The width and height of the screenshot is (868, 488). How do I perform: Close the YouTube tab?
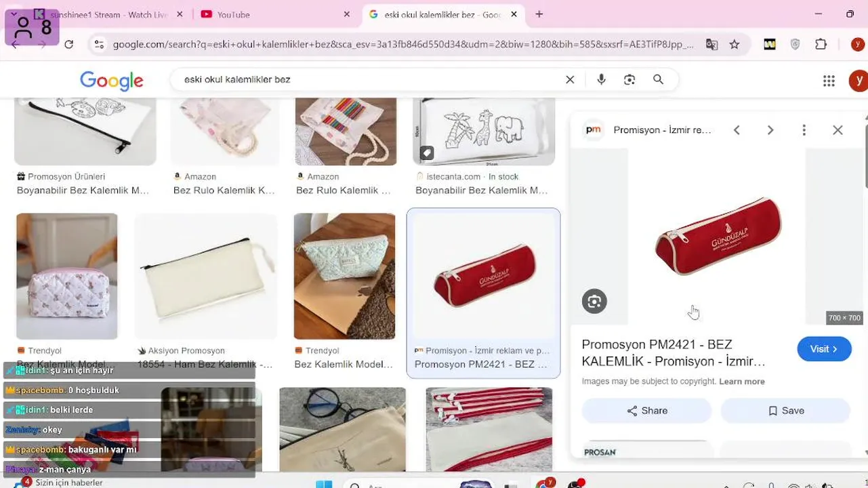tap(347, 14)
